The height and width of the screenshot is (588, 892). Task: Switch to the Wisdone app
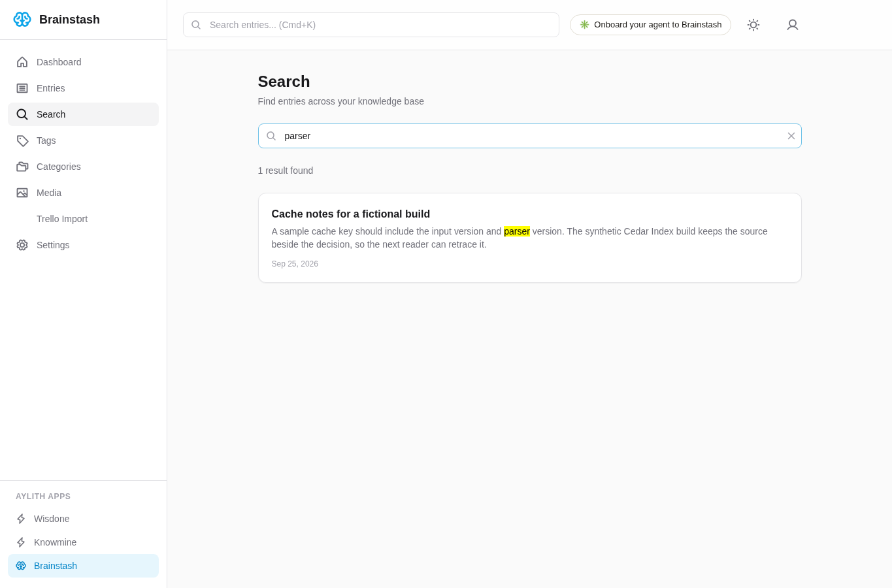(83, 519)
